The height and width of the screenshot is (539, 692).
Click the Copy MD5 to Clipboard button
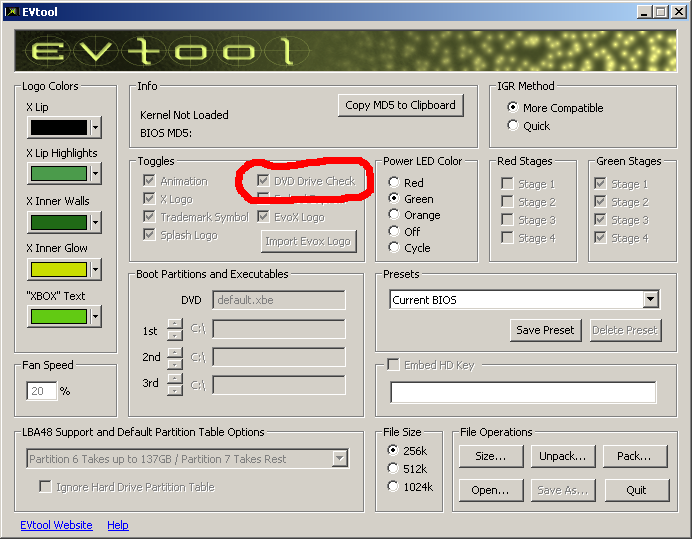400,105
